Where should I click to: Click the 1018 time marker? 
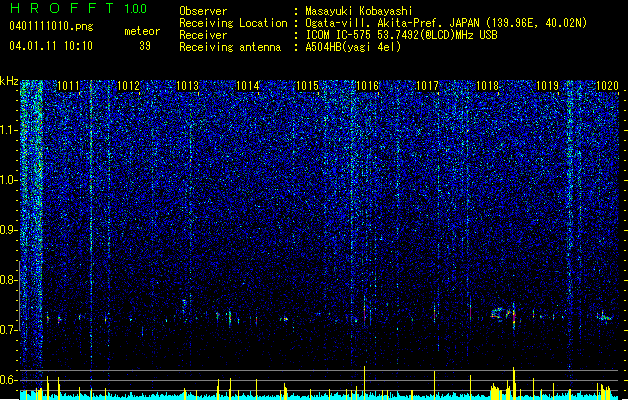coord(487,86)
